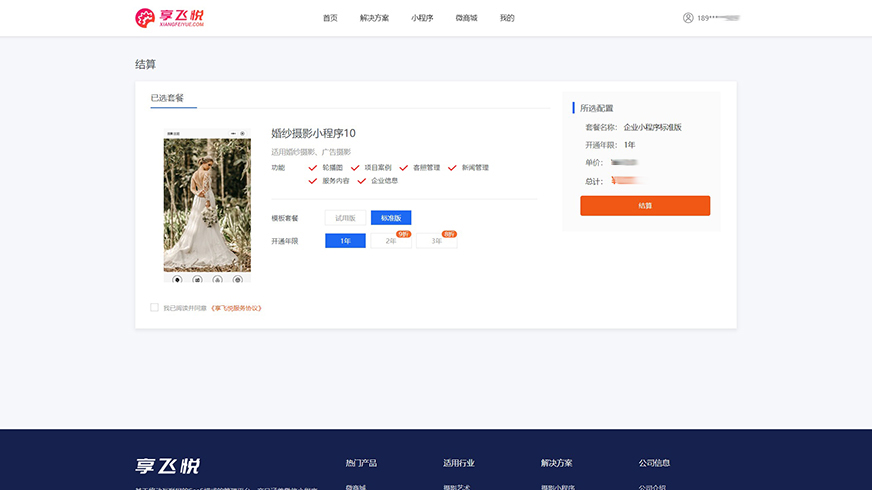872x490 pixels.
Task: Click the red checkmark beside 轮播图
Action: (x=313, y=168)
